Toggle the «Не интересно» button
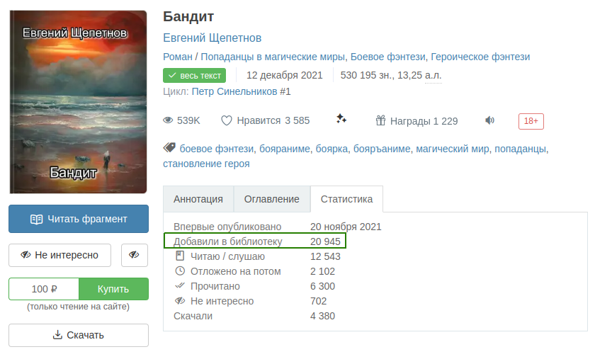 tap(59, 255)
